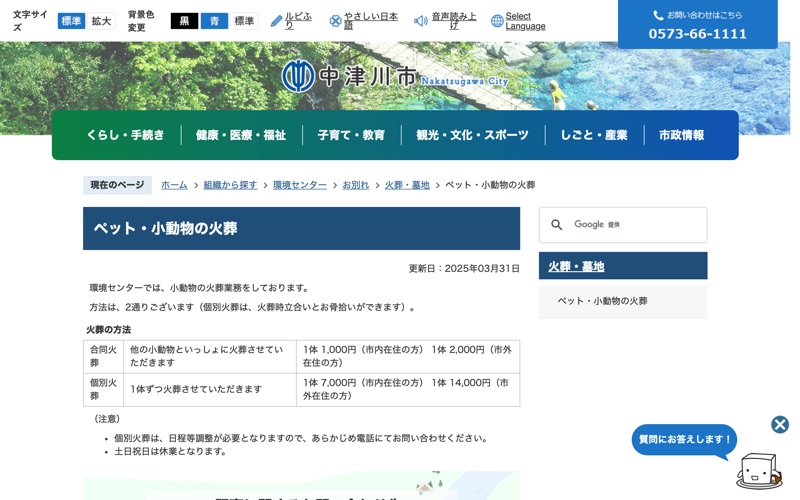Go to 環境センター breadcrumb link
This screenshot has width=800, height=500.
pyautogui.click(x=299, y=185)
